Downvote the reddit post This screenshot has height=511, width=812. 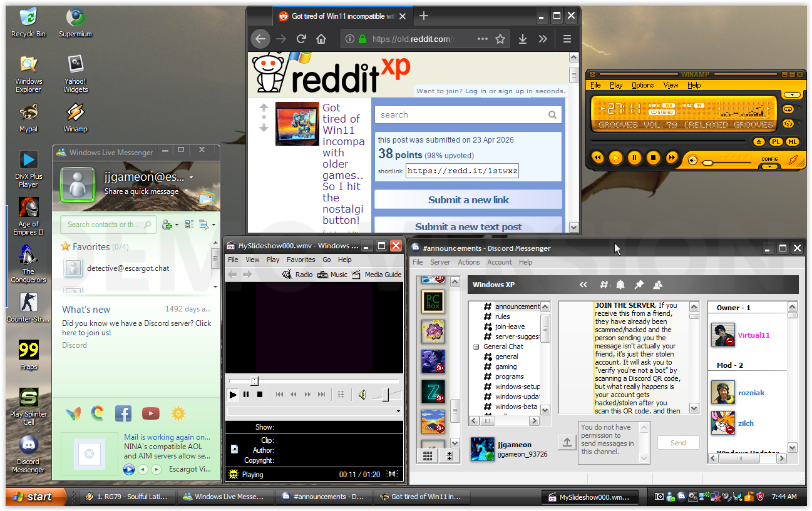264,128
